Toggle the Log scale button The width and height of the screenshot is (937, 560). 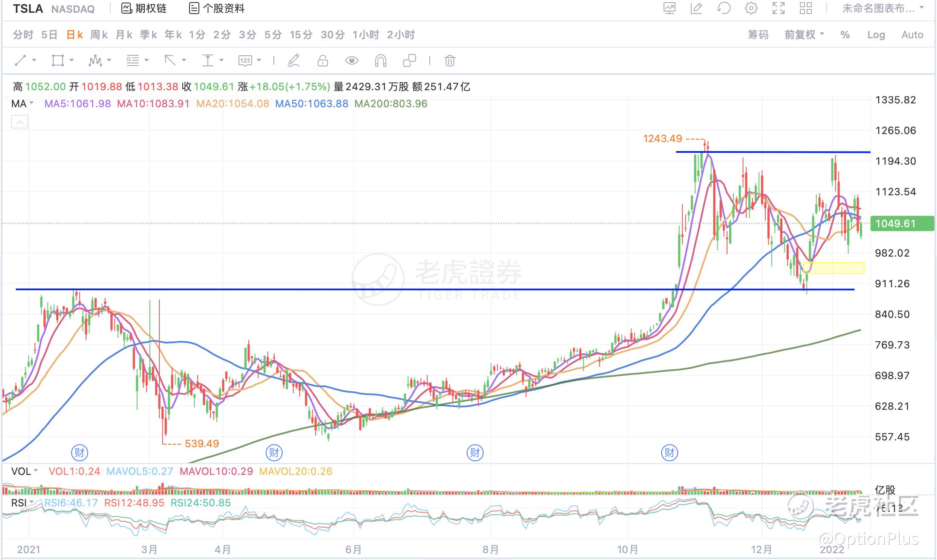(876, 35)
